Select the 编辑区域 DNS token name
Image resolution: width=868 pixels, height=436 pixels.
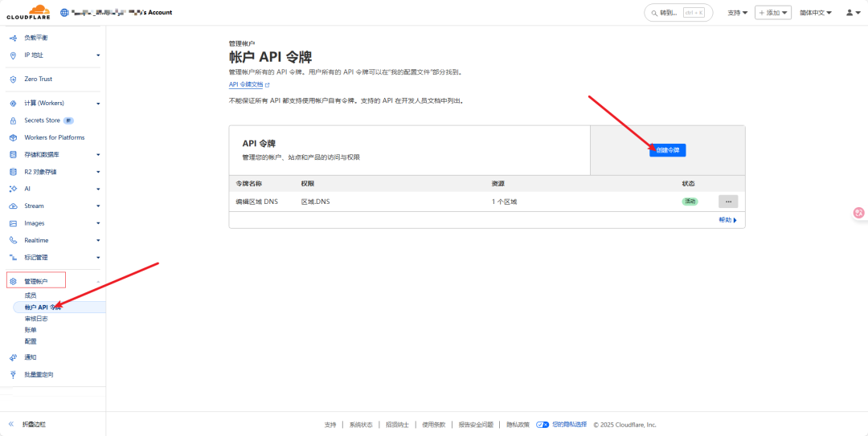pyautogui.click(x=257, y=202)
